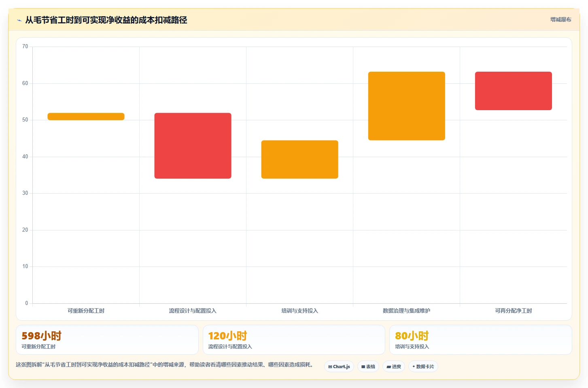Screen dimensions: 588x388
Task: Click the orange bar above 培训与支持投入
Action: [x=299, y=160]
